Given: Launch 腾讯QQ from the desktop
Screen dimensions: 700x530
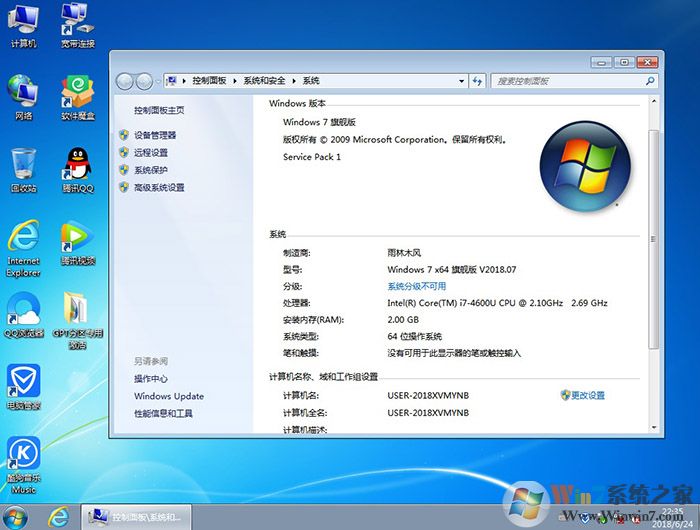Looking at the screenshot, I should pos(77,166).
